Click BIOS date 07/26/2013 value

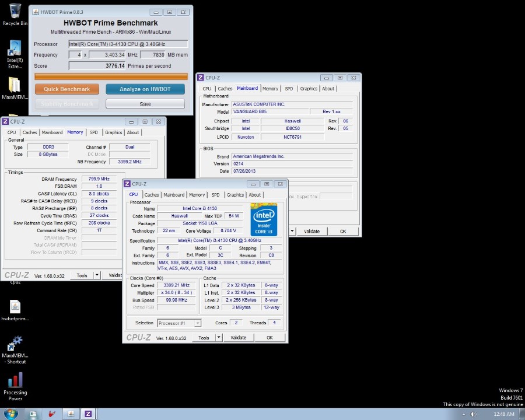tap(292, 171)
